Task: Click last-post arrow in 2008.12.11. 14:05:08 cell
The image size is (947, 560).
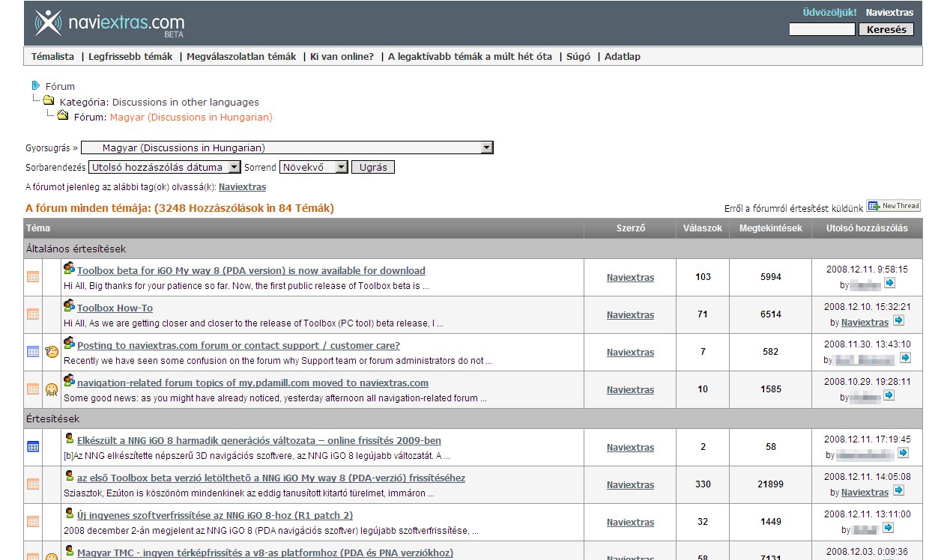Action: pyautogui.click(x=899, y=490)
